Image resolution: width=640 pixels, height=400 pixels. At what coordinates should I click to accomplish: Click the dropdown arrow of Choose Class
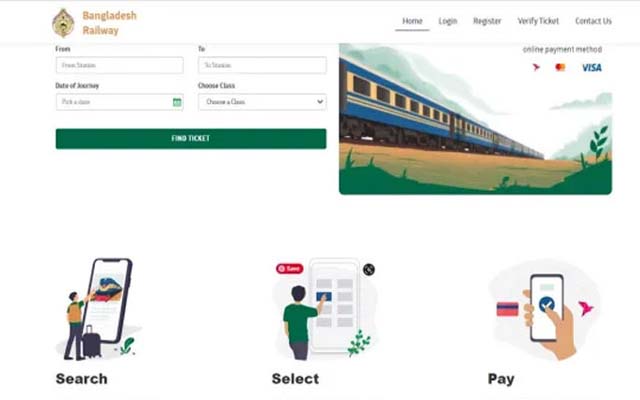coord(320,102)
